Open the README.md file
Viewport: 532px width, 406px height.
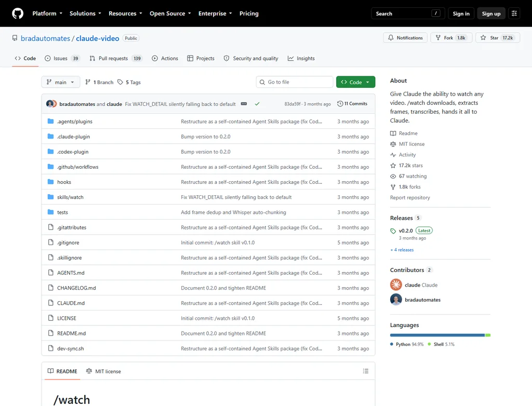[x=71, y=333]
